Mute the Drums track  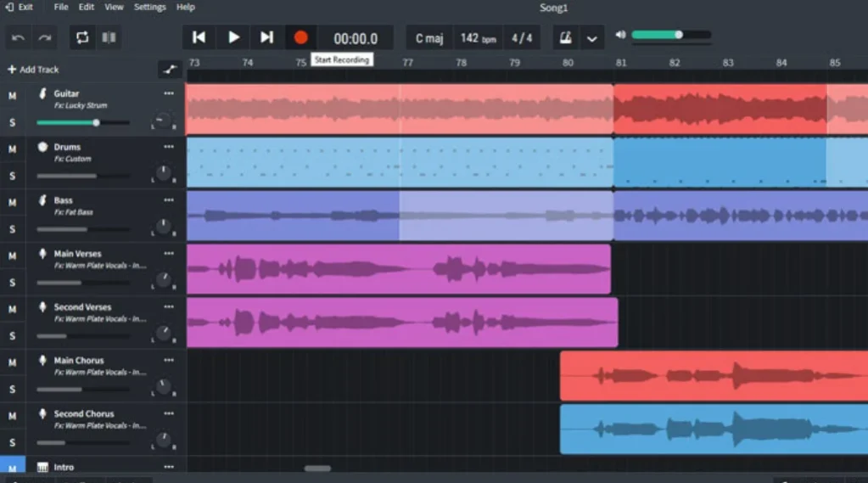[12, 149]
